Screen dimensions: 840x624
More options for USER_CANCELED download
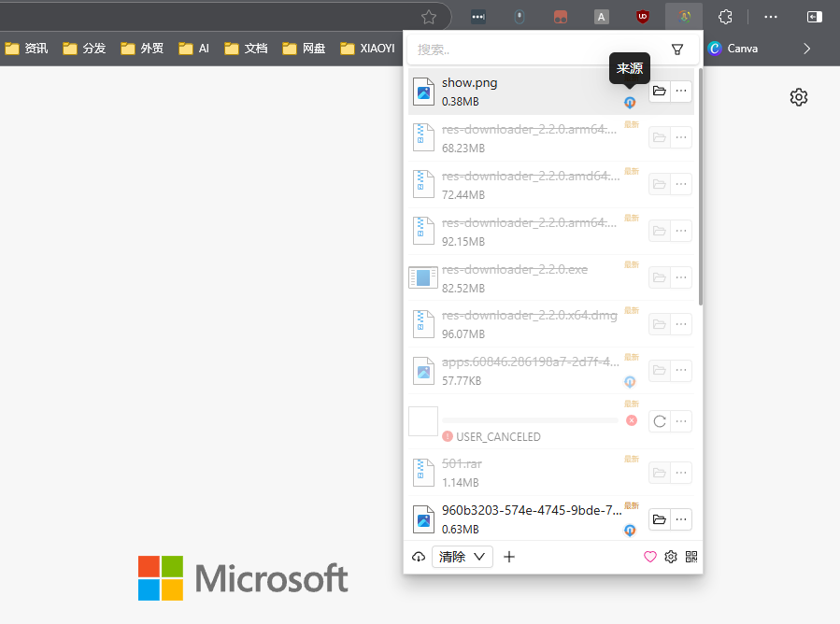(681, 421)
